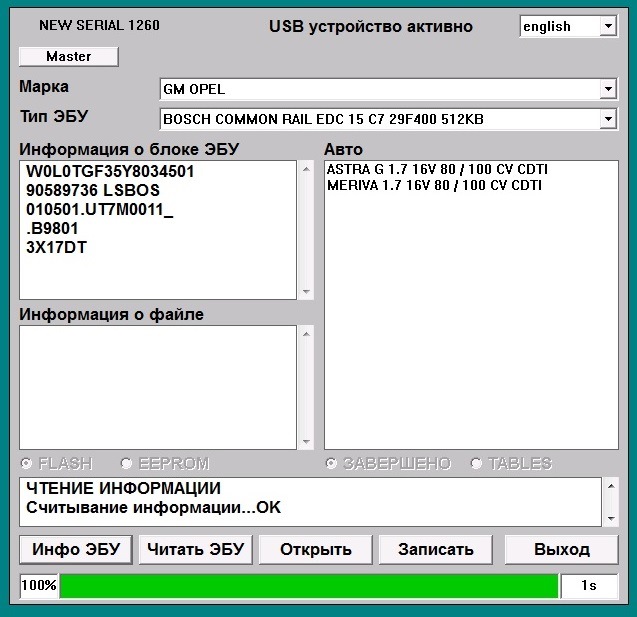Click the 010501.UT7M0011_ line

pos(100,210)
